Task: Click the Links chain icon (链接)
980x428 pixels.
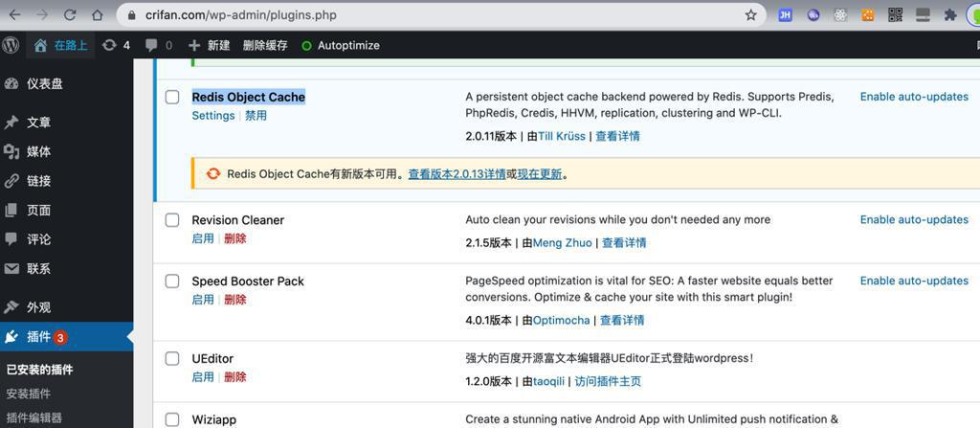Action: click(x=11, y=181)
